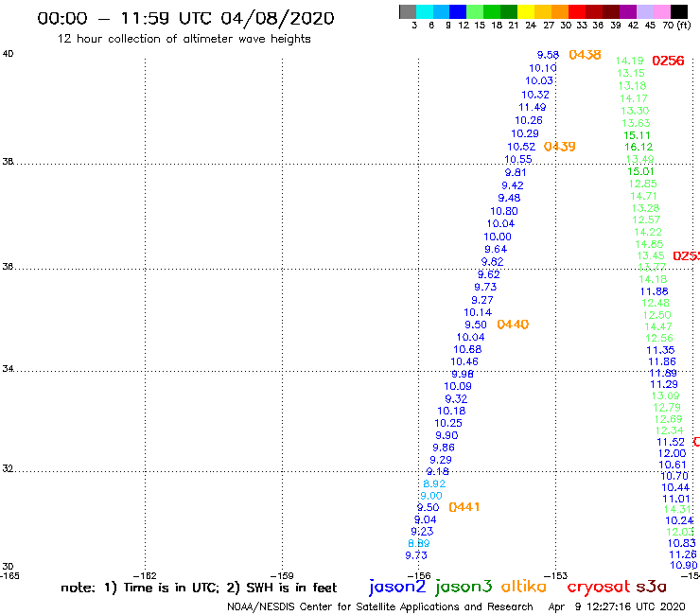Select the -159 longitude axis label
The image size is (700, 615).
pos(282,576)
